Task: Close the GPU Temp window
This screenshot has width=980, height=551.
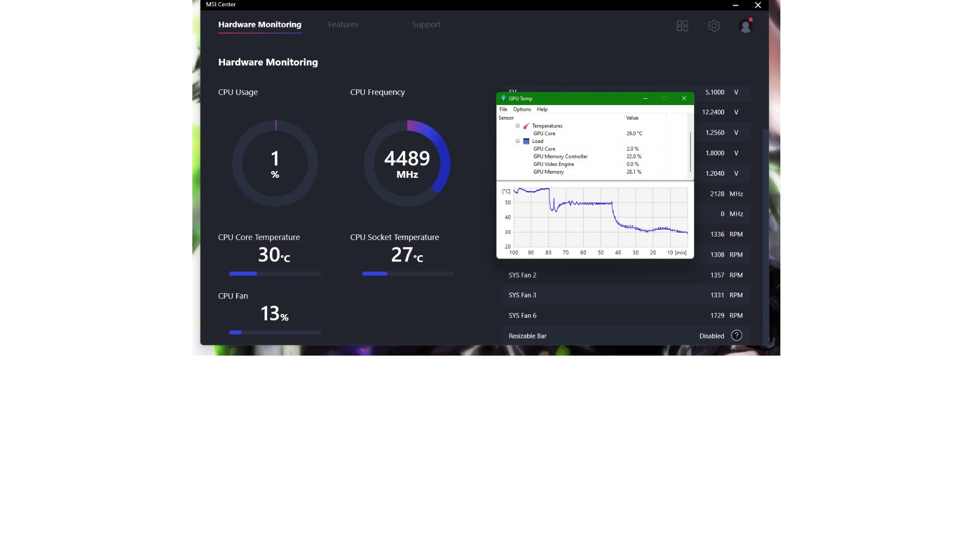Action: [x=684, y=98]
